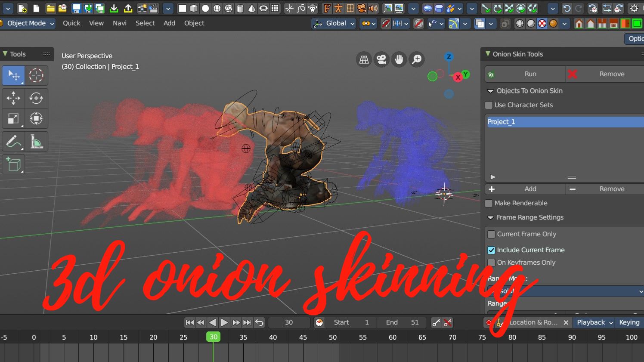Enable Use Character Sets checkbox

click(489, 105)
